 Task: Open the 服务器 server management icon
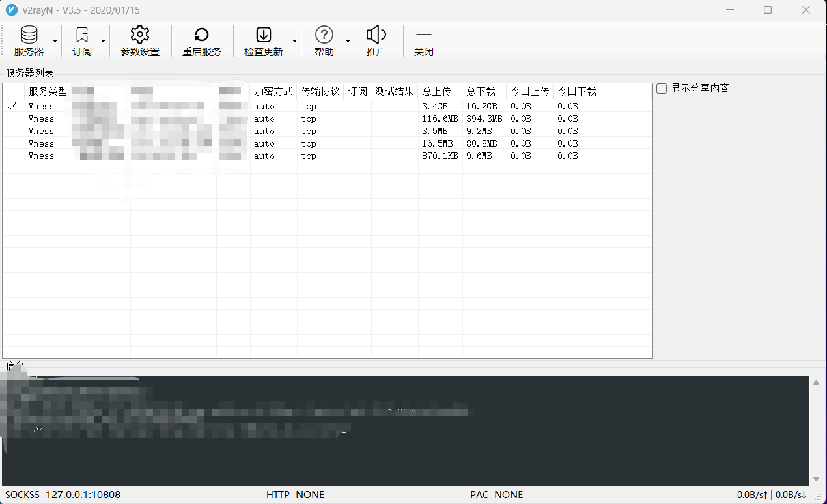click(29, 40)
